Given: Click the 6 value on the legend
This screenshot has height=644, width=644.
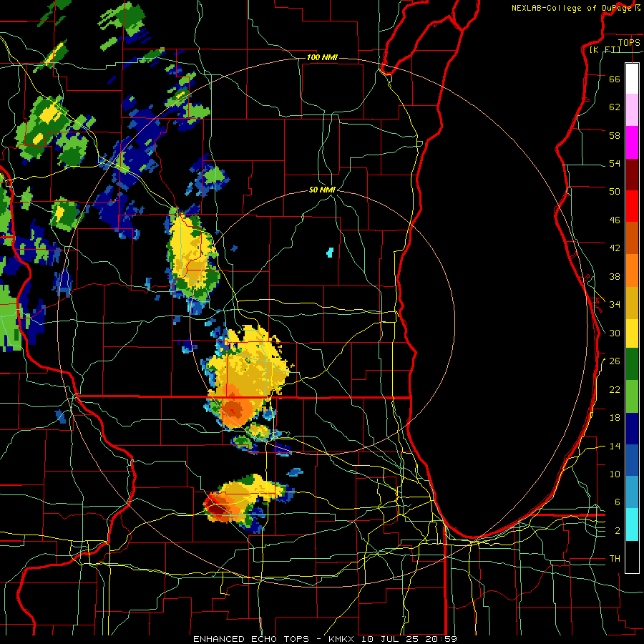Looking at the screenshot, I should pyautogui.click(x=618, y=502).
